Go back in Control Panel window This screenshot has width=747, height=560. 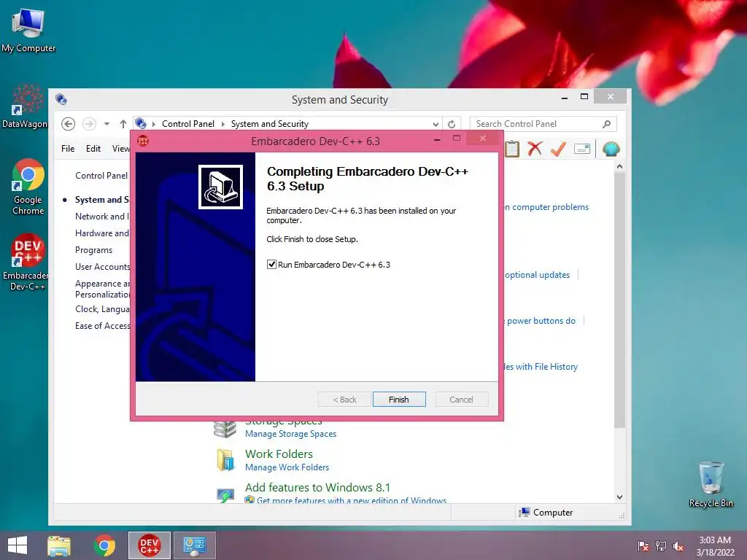coord(68,124)
